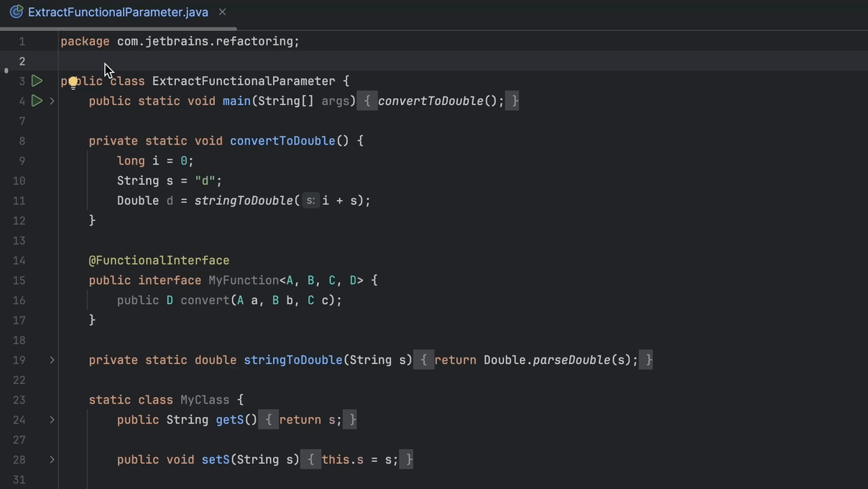Run the ExtractFunctionalParameter class via gutter play icon
The width and height of the screenshot is (868, 489).
(37, 81)
